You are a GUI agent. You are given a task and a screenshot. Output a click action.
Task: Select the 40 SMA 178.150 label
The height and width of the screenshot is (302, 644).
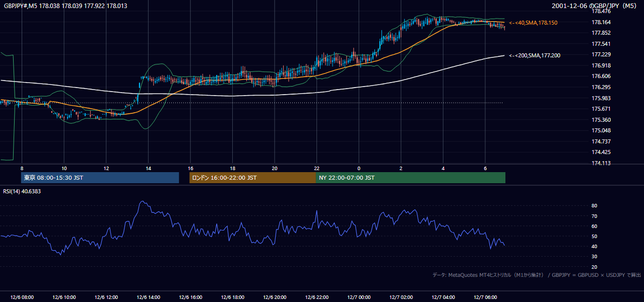coord(533,23)
